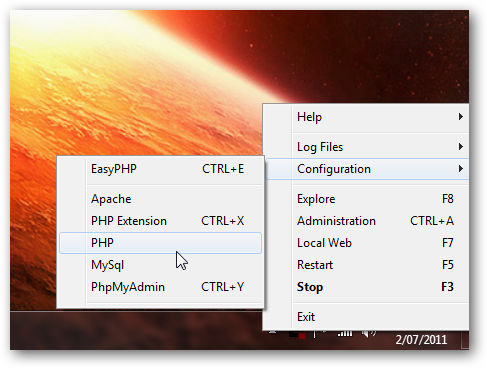Select MySql in the Configuration submenu
The image size is (487, 368).
[x=160, y=265]
